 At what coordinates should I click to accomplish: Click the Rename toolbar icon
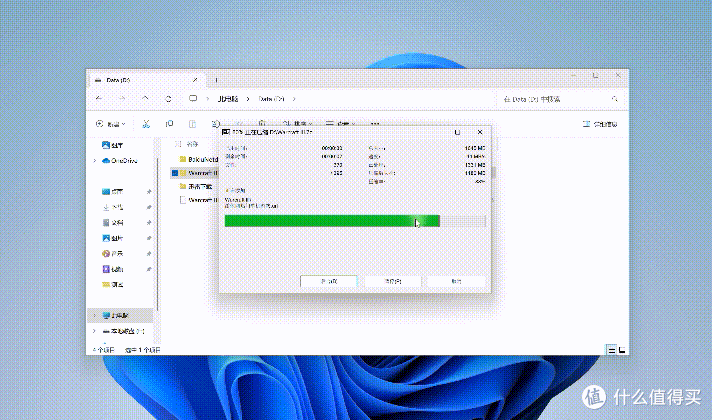point(216,124)
